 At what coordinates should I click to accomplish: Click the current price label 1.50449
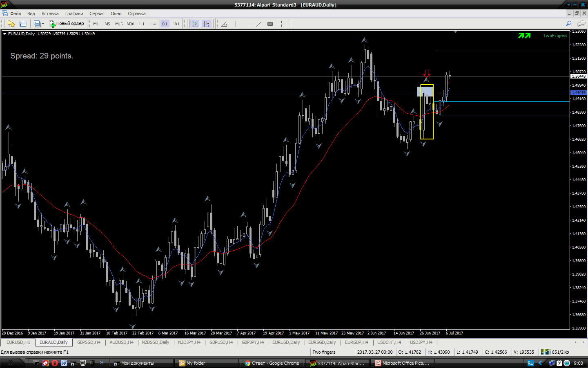pos(579,76)
